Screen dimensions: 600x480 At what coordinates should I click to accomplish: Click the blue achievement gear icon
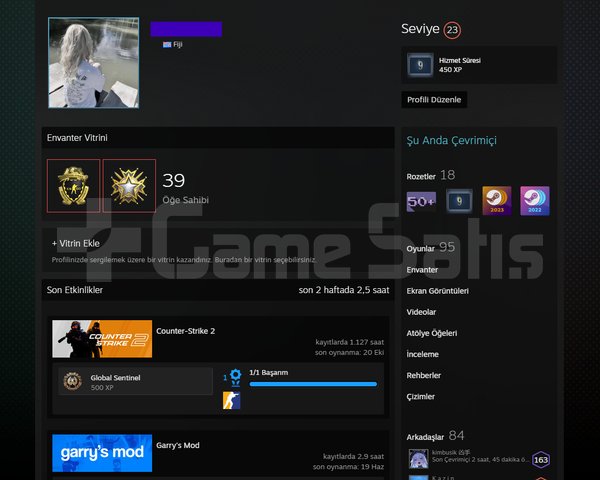click(235, 377)
